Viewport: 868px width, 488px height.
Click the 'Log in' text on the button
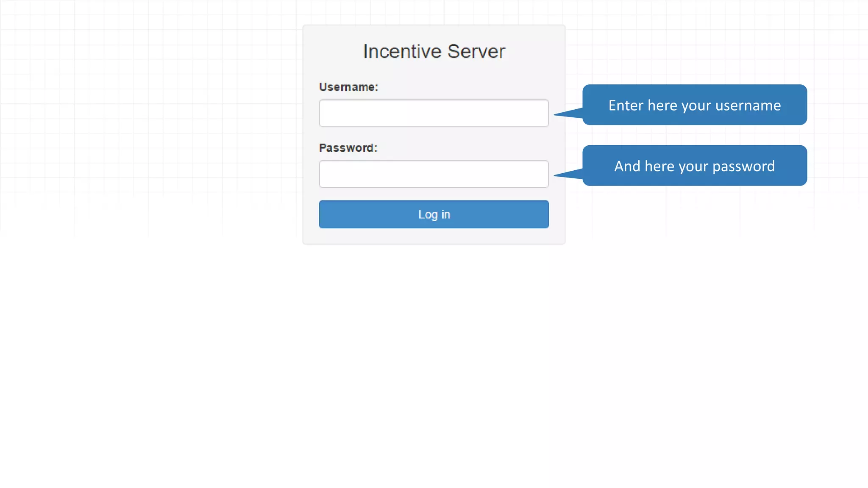[x=434, y=215]
